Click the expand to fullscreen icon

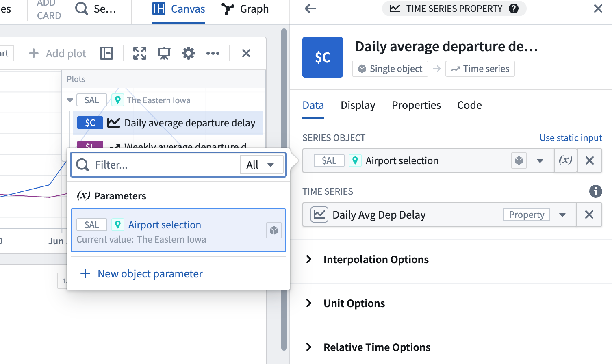140,53
